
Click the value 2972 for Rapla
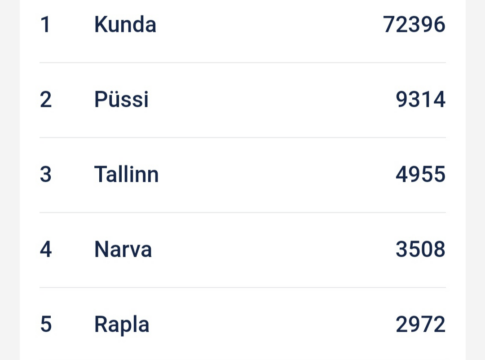point(420,324)
